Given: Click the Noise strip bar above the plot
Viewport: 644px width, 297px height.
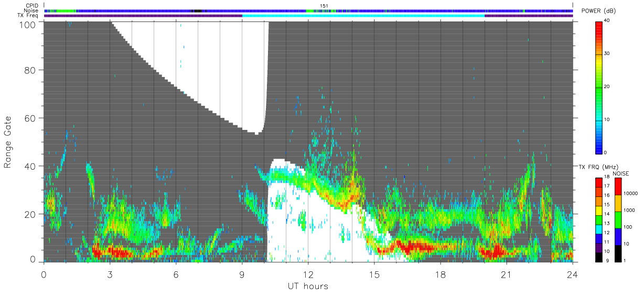Looking at the screenshot, I should coord(308,10).
